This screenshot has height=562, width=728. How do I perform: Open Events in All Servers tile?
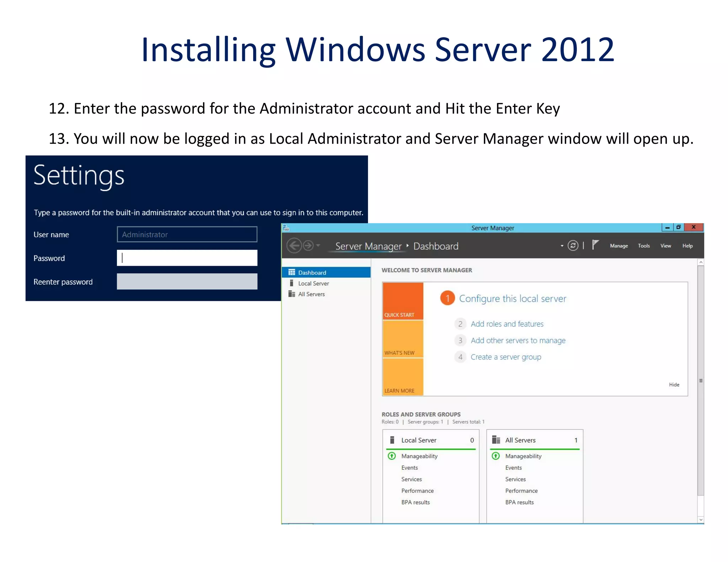click(x=513, y=468)
